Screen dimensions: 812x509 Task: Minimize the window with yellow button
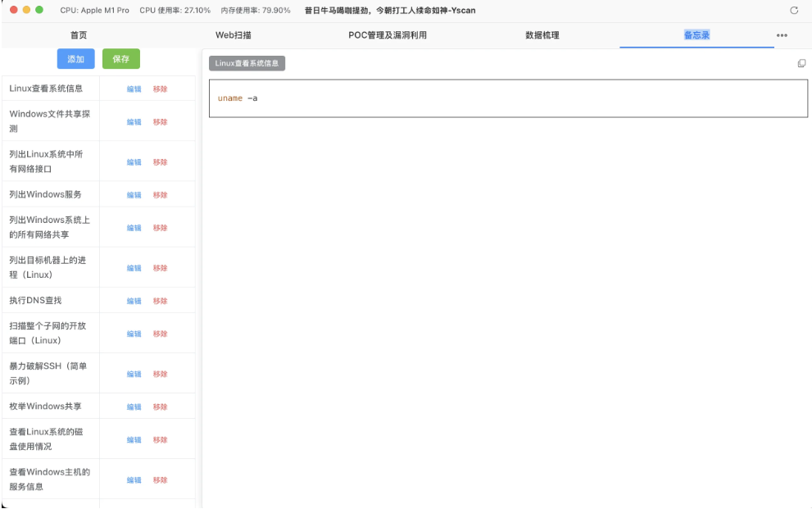coord(26,10)
